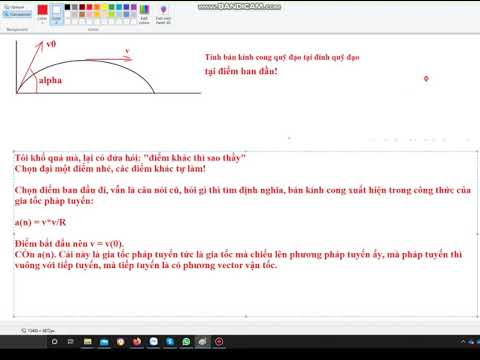Image resolution: width=480 pixels, height=360 pixels.
Task: Pick the green palette swatch
Action: [111, 7]
